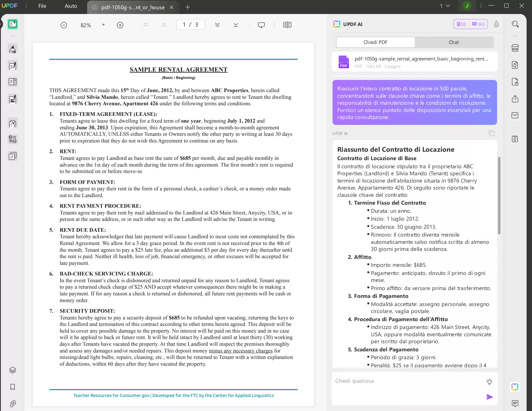Viewport: 532px width, 411px height.
Task: Click the page number input field
Action: point(191,25)
